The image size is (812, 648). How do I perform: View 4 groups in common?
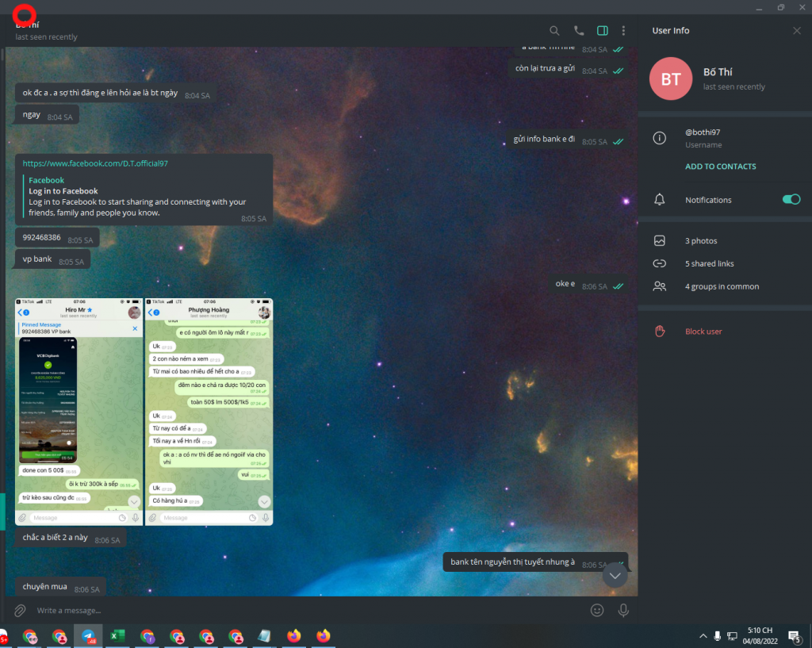click(722, 286)
